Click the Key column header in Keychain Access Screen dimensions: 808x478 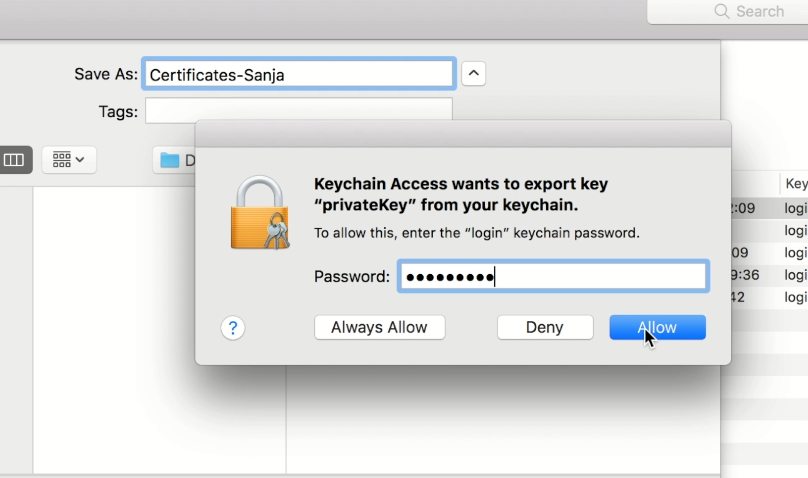(794, 183)
